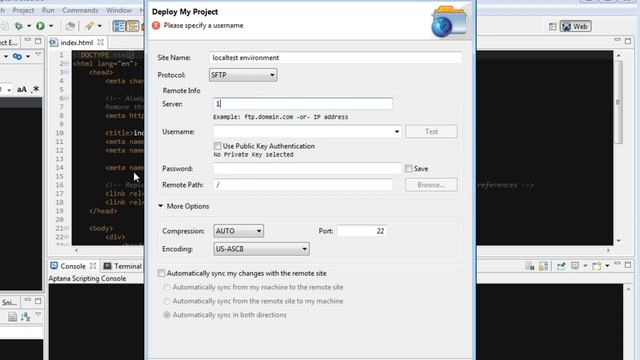The image size is (640, 360).
Task: Open the Project menu
Action: [x=23, y=10]
